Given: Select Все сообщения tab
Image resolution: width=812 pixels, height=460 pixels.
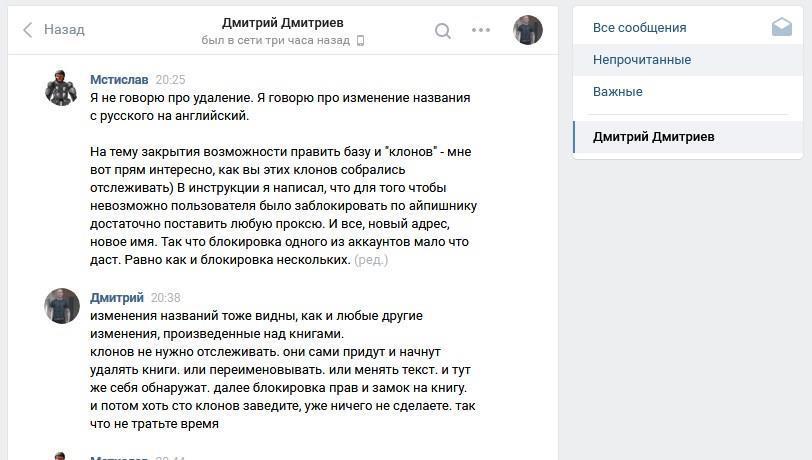Looking at the screenshot, I should point(639,27).
